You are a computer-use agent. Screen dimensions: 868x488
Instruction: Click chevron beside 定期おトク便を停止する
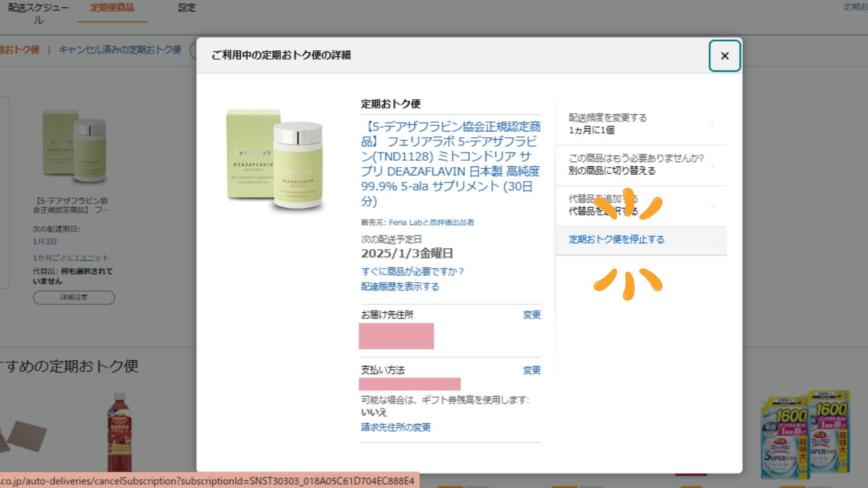point(712,240)
